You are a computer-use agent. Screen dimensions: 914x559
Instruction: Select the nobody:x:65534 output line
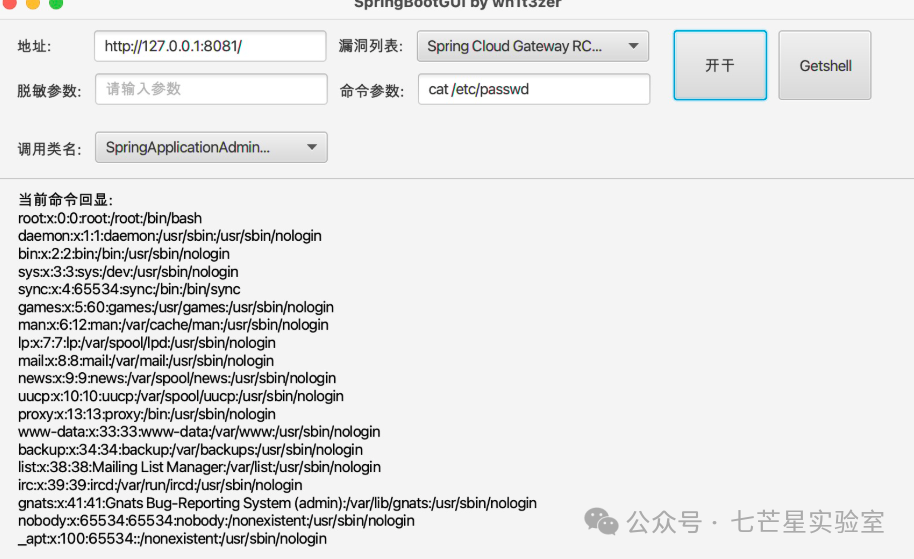pos(216,521)
